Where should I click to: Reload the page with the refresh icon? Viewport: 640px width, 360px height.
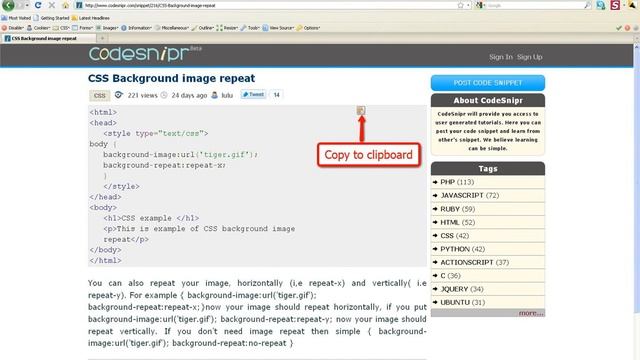[x=38, y=5]
